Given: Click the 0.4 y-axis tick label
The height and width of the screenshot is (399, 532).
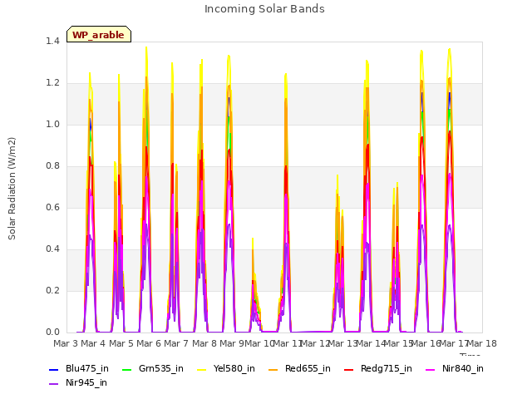Looking at the screenshot, I should (52, 249).
